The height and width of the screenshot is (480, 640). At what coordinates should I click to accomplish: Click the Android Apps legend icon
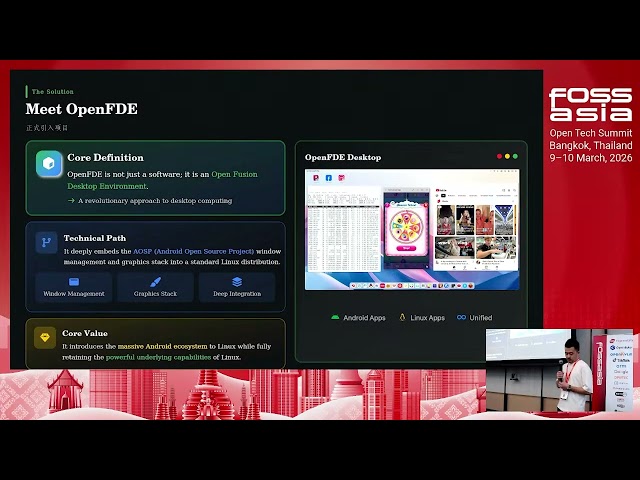pyautogui.click(x=335, y=317)
